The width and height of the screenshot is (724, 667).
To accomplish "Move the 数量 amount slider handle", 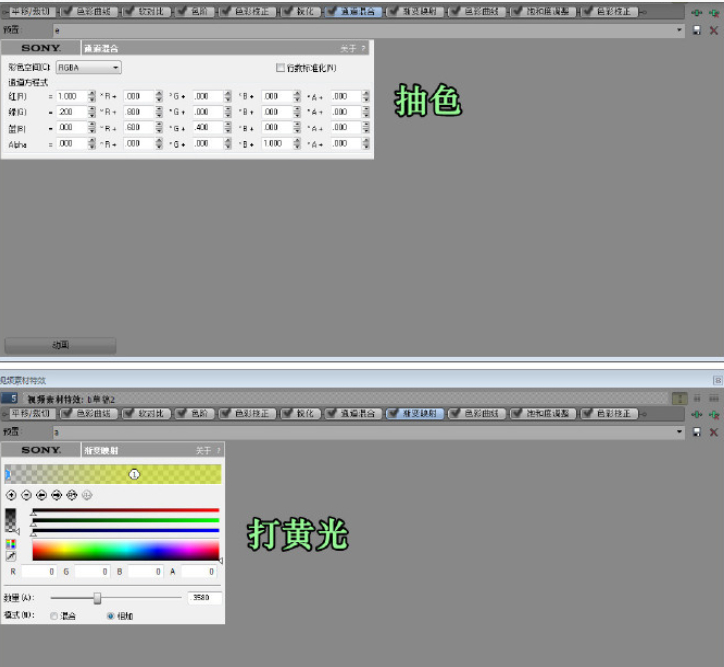I will coord(97,598).
